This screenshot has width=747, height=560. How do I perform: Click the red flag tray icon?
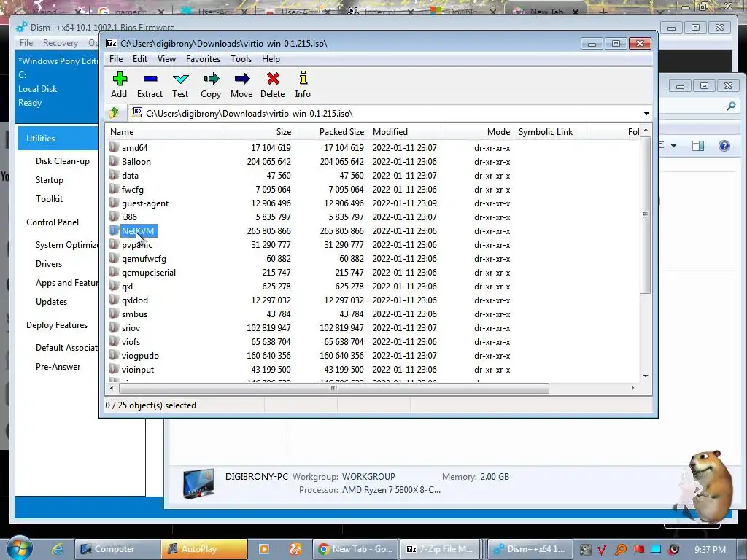pos(638,550)
